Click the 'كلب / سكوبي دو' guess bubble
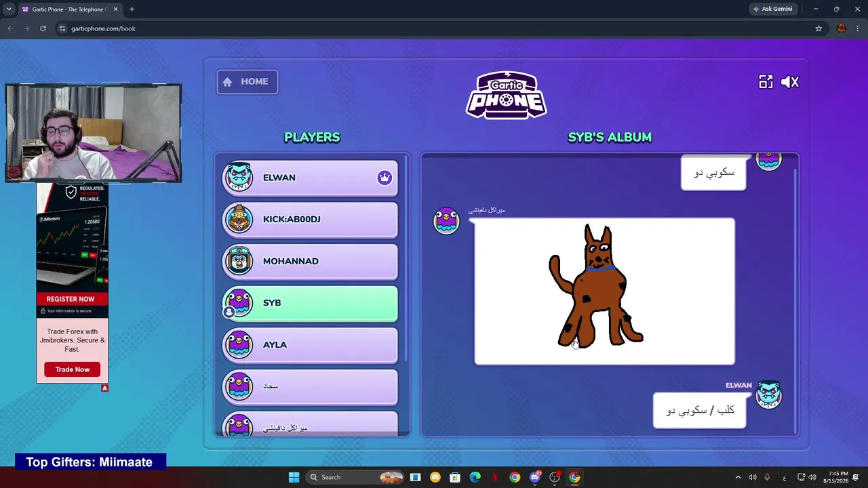 click(700, 411)
